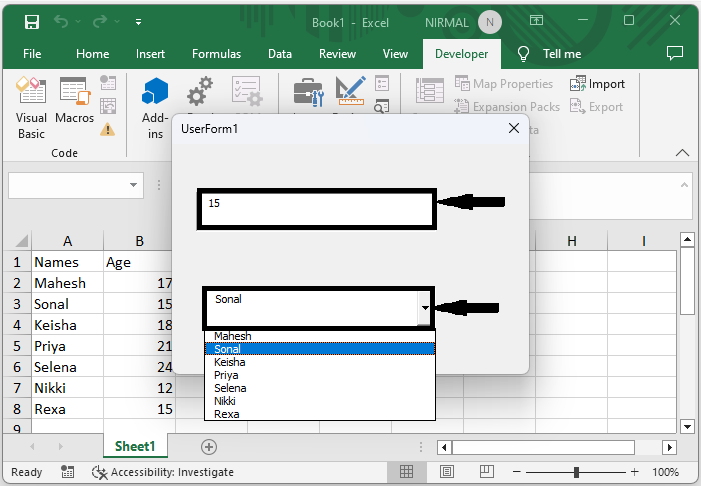The image size is (701, 486).
Task: Open the File tab
Action: coord(32,54)
